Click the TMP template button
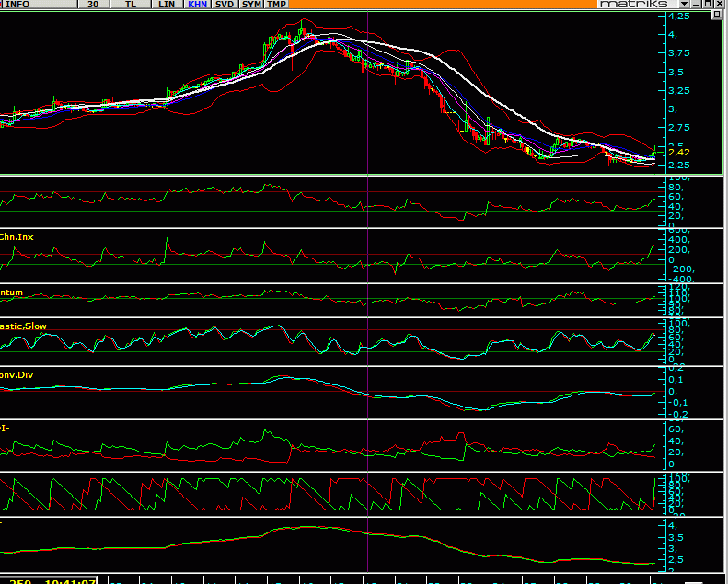Screen dimensions: 728x584 (277, 5)
